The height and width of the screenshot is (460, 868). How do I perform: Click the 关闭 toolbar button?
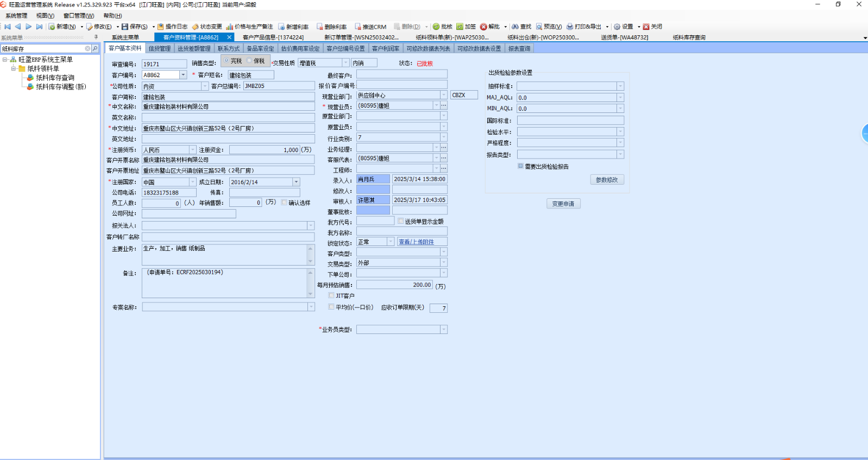[653, 27]
